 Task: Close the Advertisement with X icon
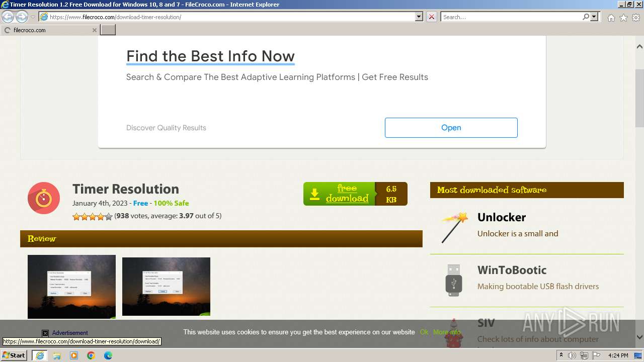(x=45, y=333)
